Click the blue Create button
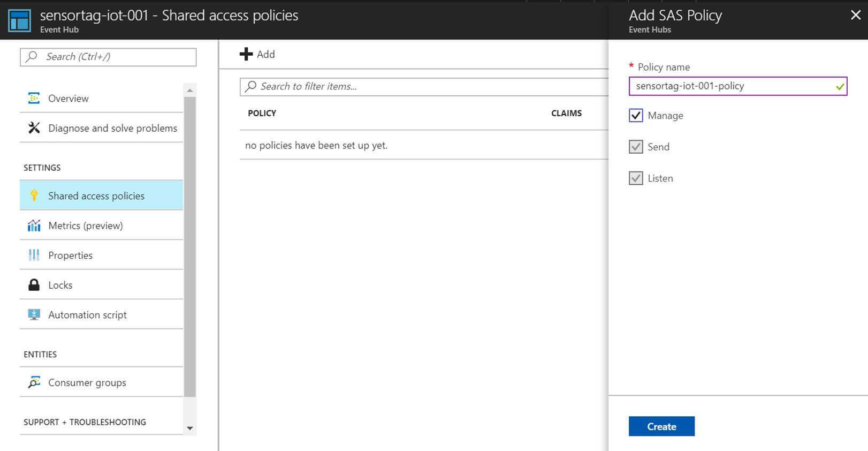 pos(661,426)
